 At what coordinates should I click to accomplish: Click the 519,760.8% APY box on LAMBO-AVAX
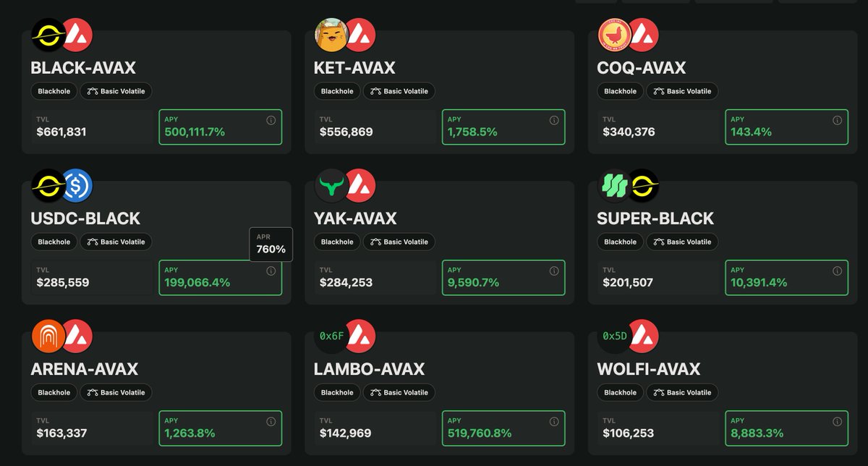pos(503,428)
